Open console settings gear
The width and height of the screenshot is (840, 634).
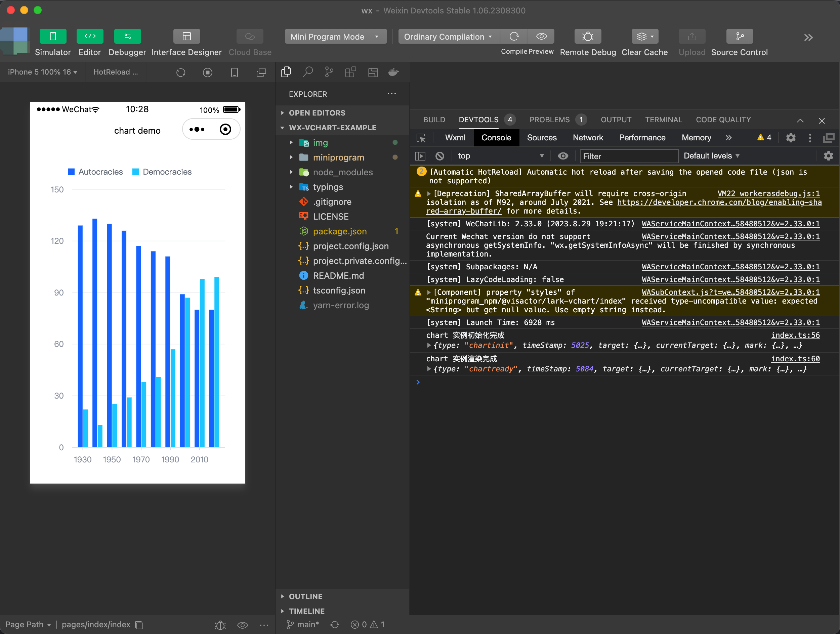[x=828, y=156]
